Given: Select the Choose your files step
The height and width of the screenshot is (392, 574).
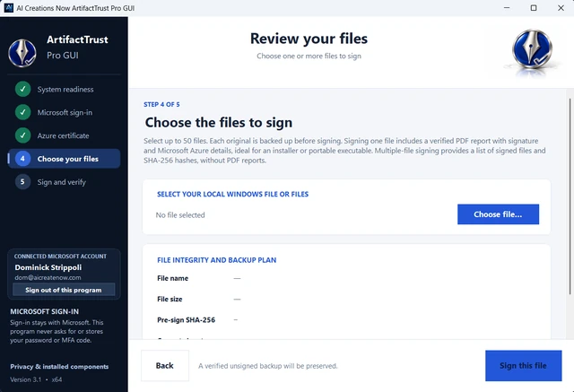Looking at the screenshot, I should click(64, 159).
